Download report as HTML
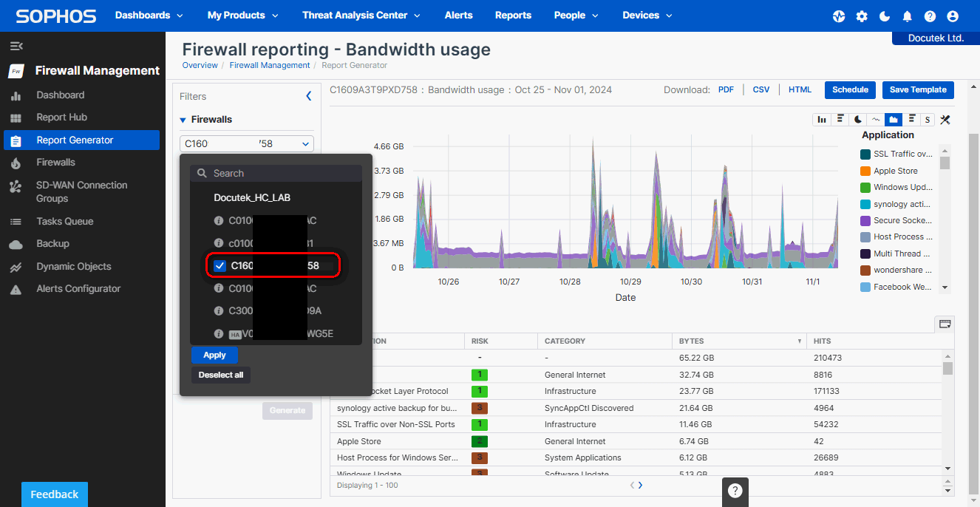 pos(800,90)
